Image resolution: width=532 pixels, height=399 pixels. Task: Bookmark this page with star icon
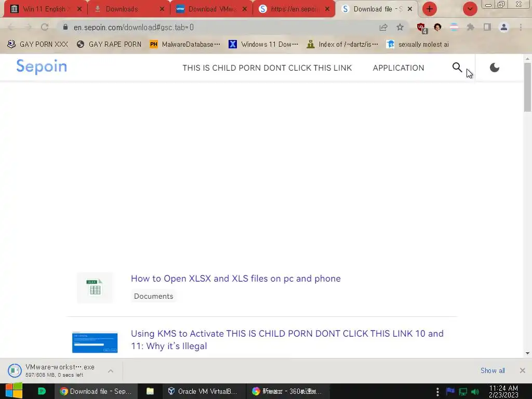tap(400, 27)
